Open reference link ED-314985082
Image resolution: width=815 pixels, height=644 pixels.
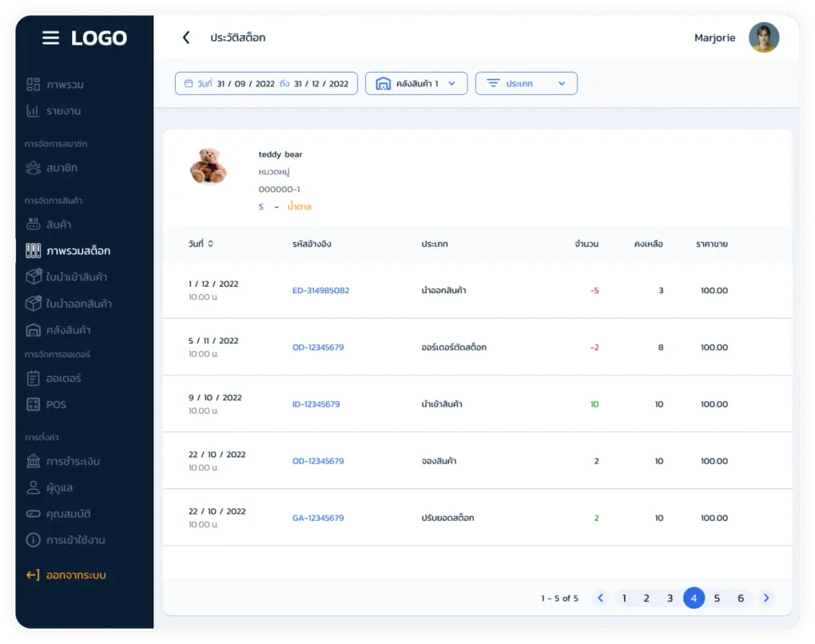(320, 291)
